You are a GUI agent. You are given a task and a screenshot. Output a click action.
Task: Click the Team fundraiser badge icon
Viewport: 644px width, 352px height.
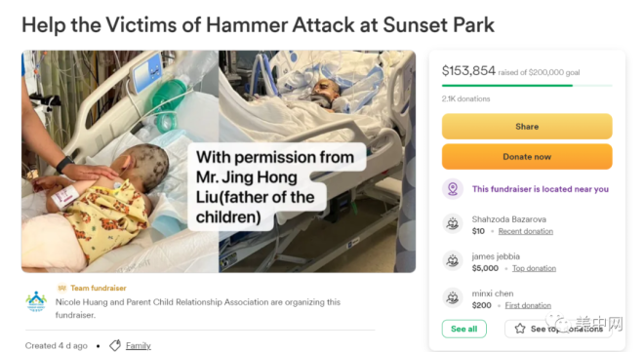click(61, 288)
